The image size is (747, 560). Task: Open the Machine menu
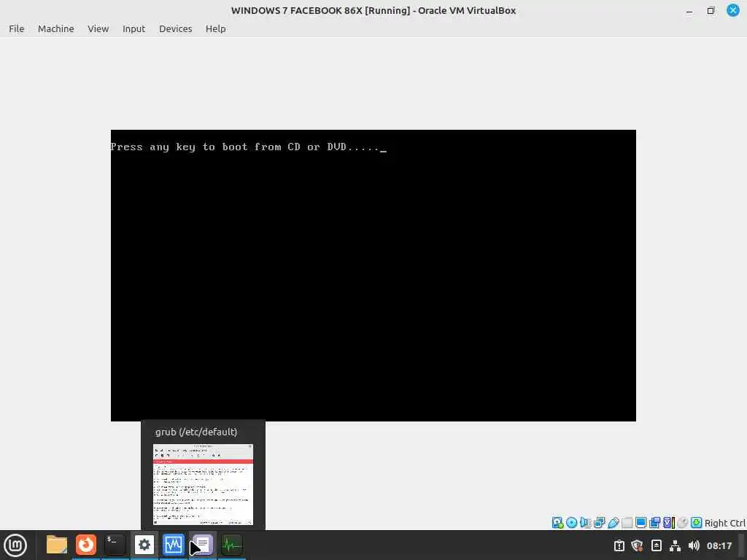[55, 28]
